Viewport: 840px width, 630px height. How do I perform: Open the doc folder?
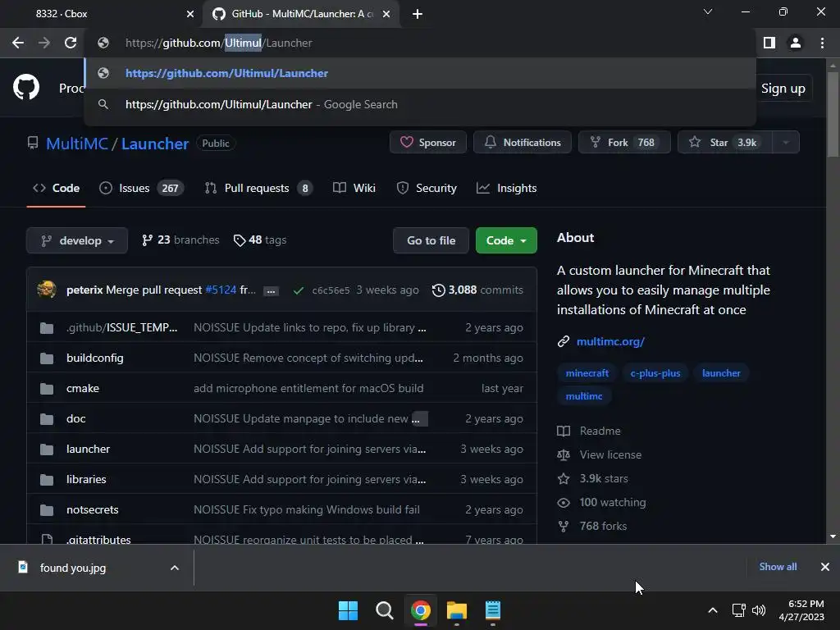coord(76,419)
